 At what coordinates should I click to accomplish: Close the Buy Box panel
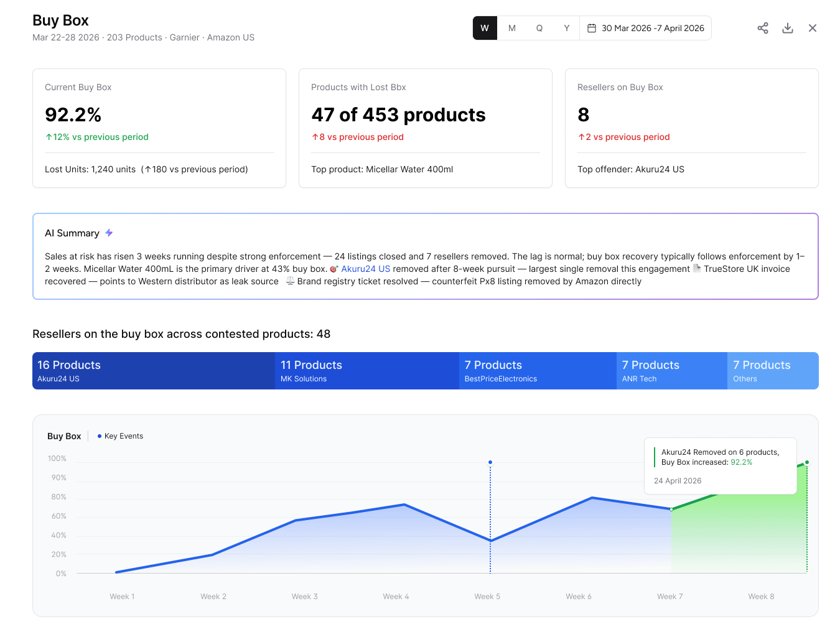click(x=813, y=28)
